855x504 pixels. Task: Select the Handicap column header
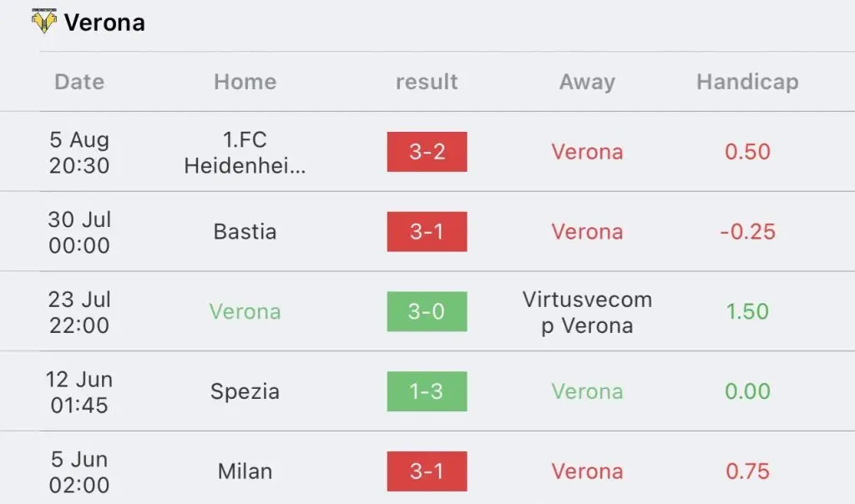[747, 82]
